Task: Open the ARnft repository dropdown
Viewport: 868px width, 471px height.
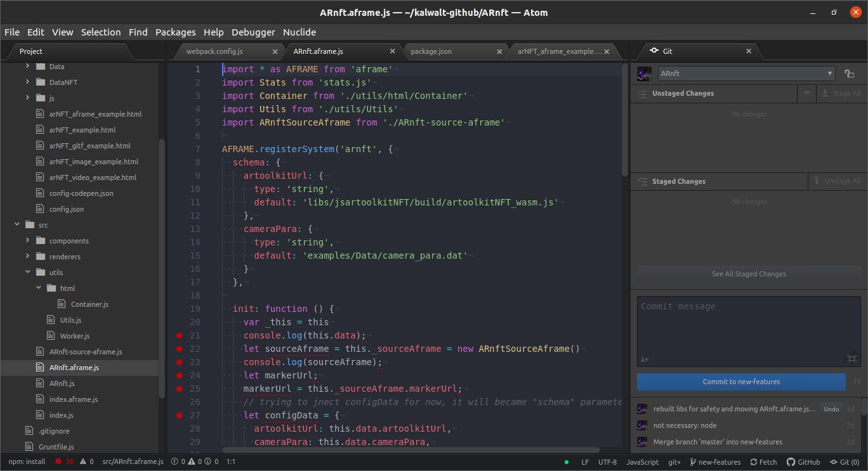Action: click(747, 74)
